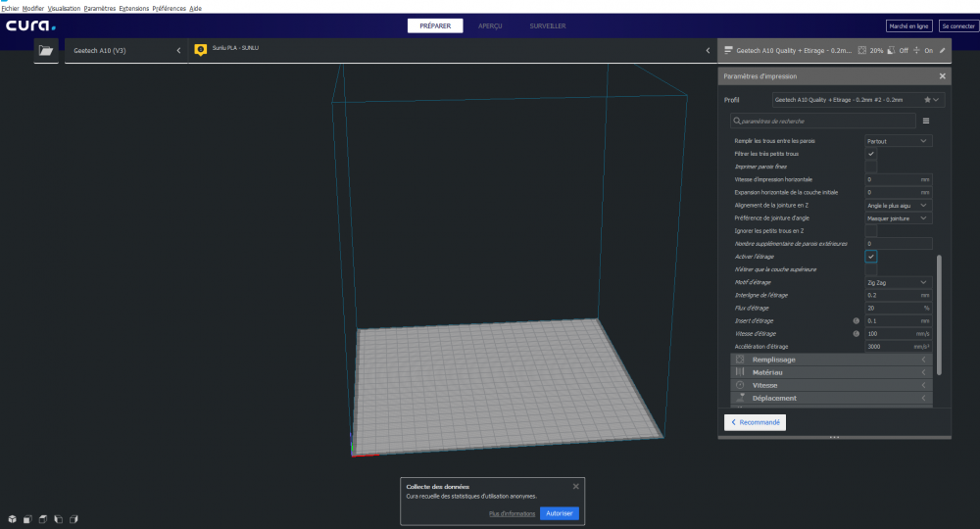980x529 pixels.
Task: Open the Modifier menu
Action: coord(33,8)
